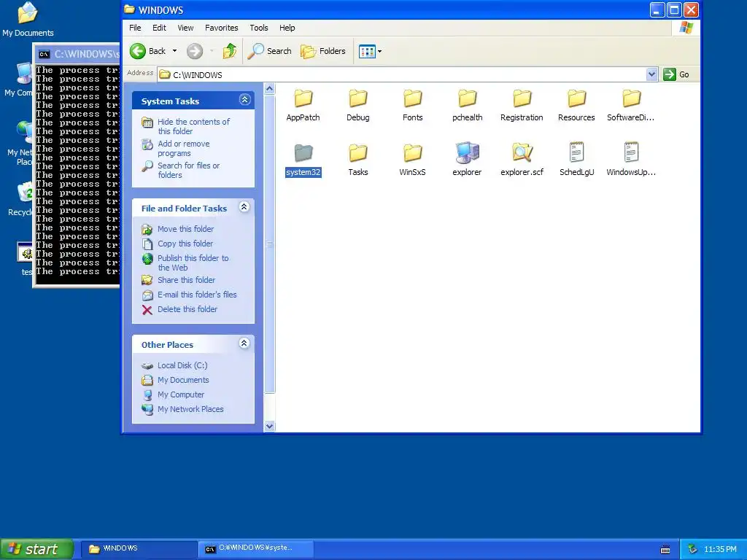The height and width of the screenshot is (560, 747).
Task: Select My Documents desktop icon
Action: [x=28, y=19]
